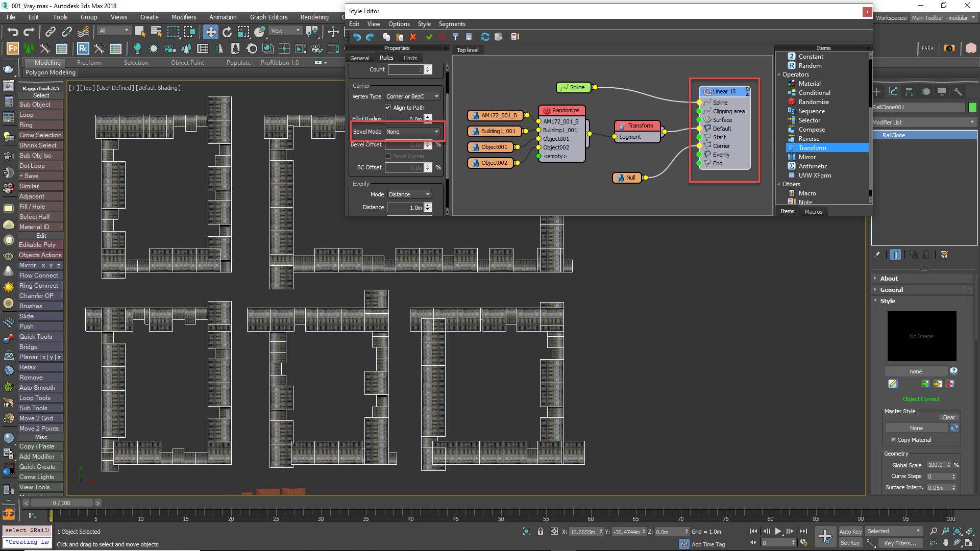Uncheck the Copy Material checkbox
Viewport: 980px width, 551px height.
pos(894,439)
